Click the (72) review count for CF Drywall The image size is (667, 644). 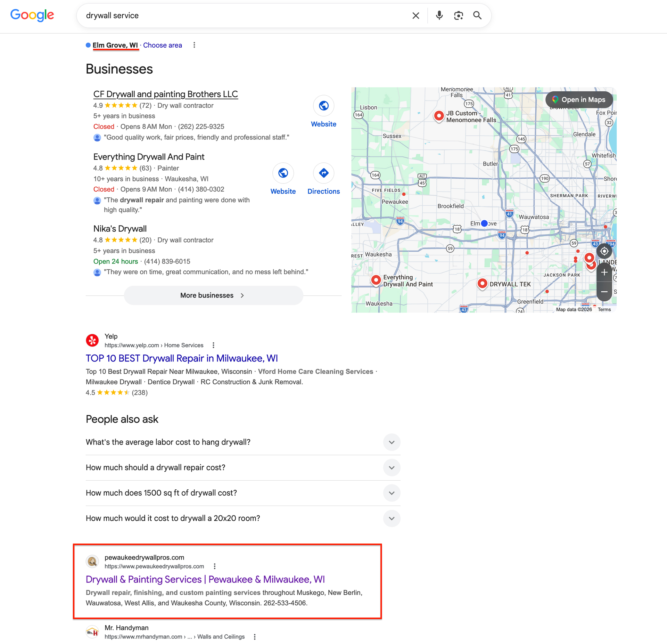tap(145, 105)
